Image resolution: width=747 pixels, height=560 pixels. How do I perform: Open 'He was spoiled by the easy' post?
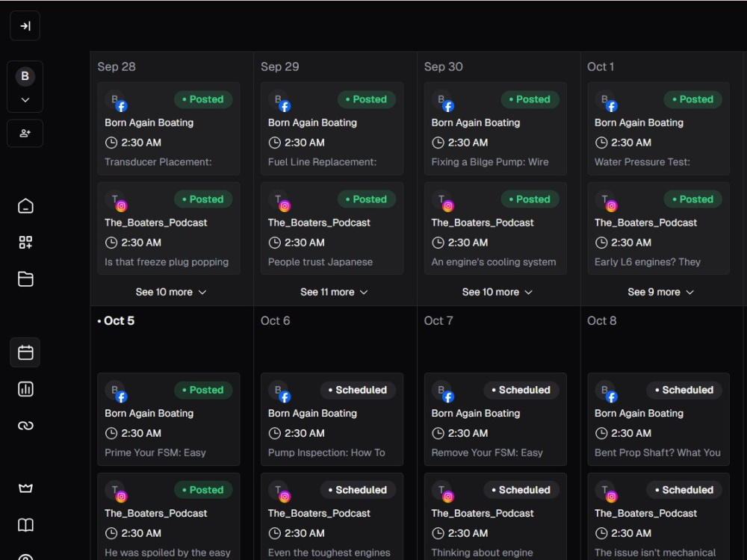click(x=169, y=517)
